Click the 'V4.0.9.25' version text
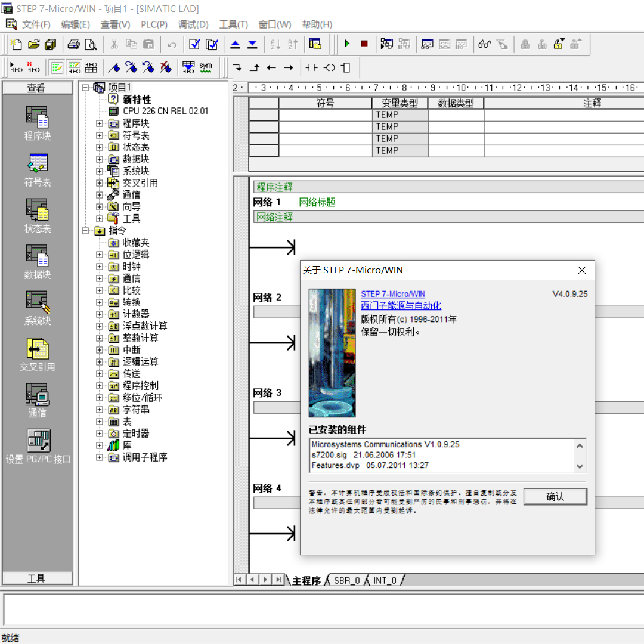Screen dimensions: 644x644 569,294
